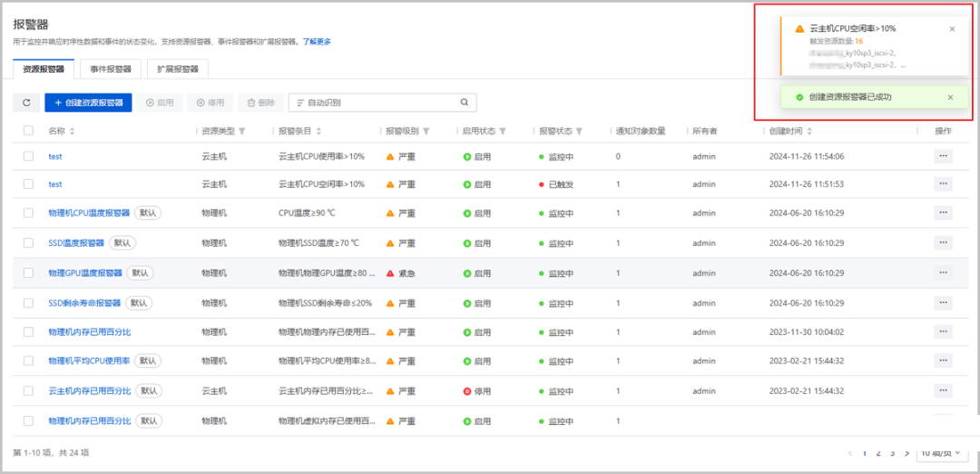Switch to the 事件报警器 tab
980x474 pixels.
click(111, 69)
